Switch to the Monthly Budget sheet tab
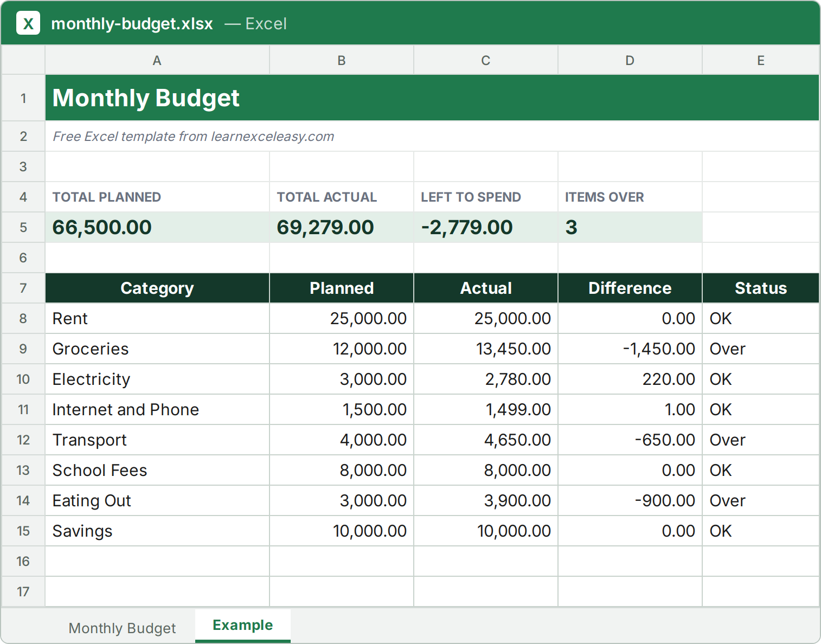Image resolution: width=821 pixels, height=644 pixels. pos(122,628)
